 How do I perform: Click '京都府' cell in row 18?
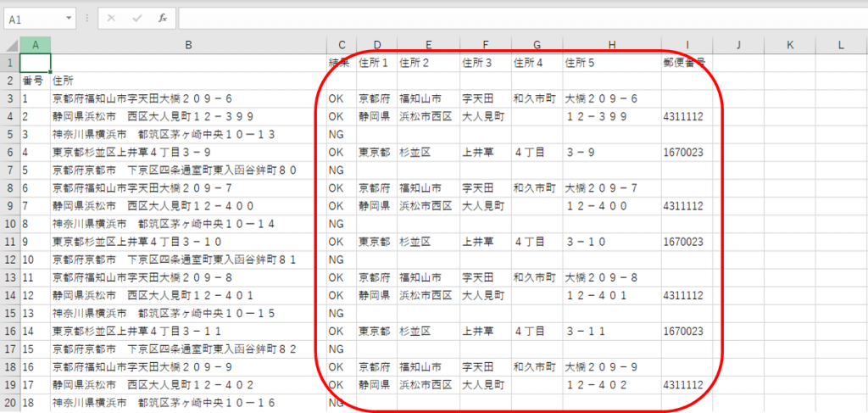click(376, 367)
